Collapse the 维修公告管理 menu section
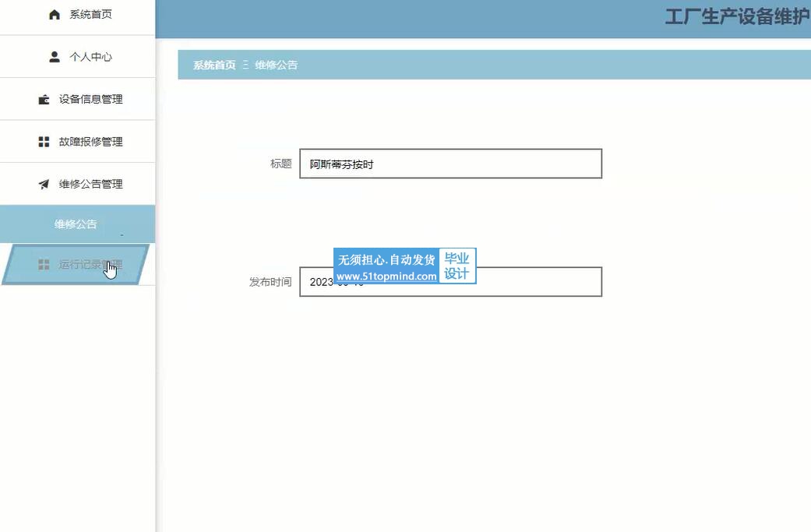The image size is (811, 532). 90,185
